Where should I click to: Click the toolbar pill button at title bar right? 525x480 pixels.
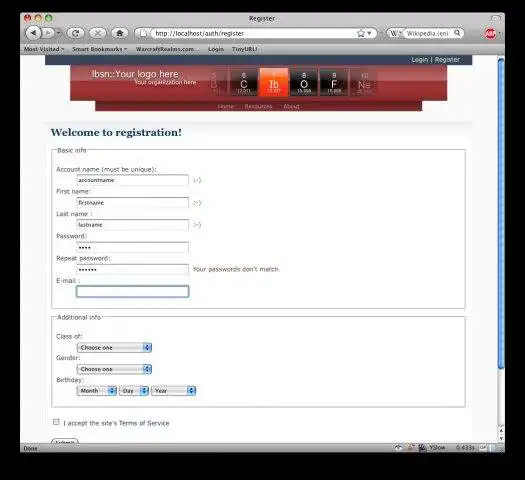click(x=496, y=18)
